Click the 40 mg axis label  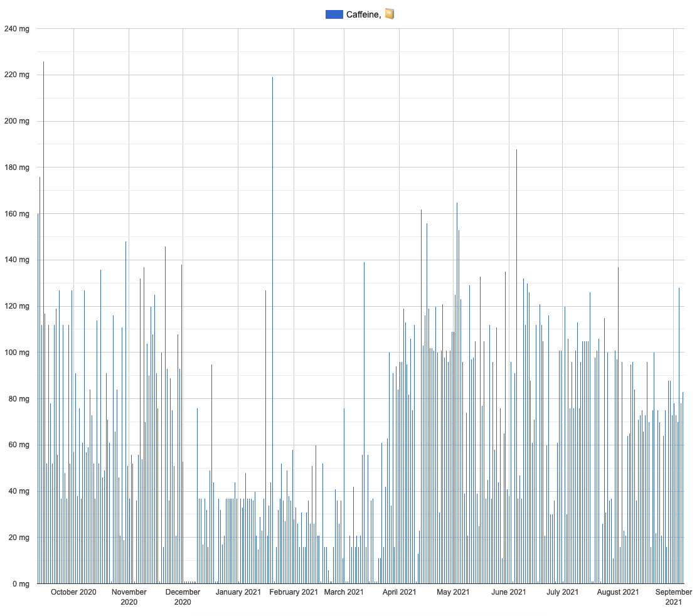click(19, 491)
